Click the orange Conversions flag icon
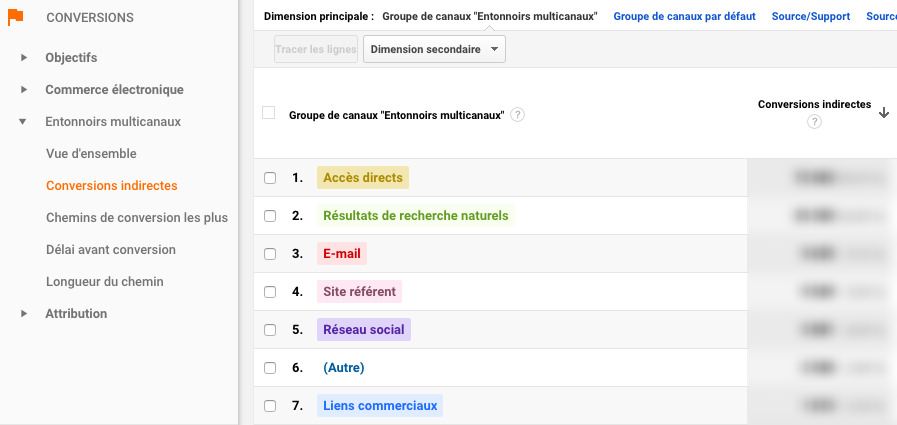Image resolution: width=897 pixels, height=425 pixels. click(16, 17)
